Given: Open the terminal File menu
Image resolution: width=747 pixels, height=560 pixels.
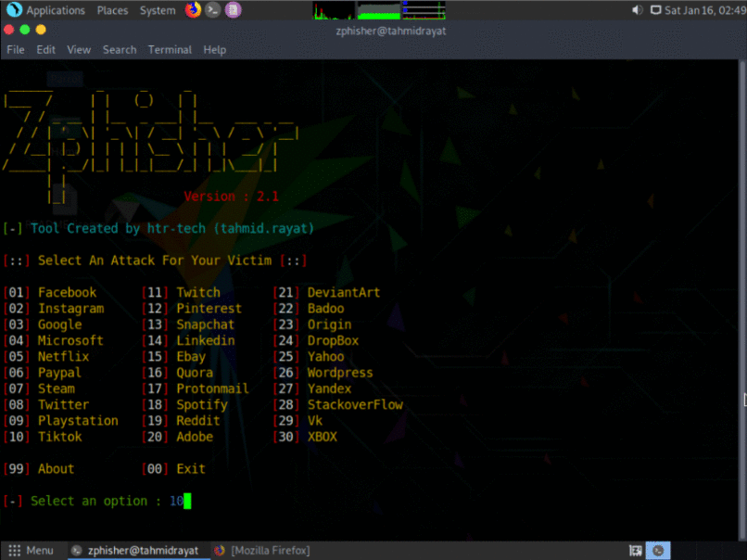Looking at the screenshot, I should pos(16,49).
